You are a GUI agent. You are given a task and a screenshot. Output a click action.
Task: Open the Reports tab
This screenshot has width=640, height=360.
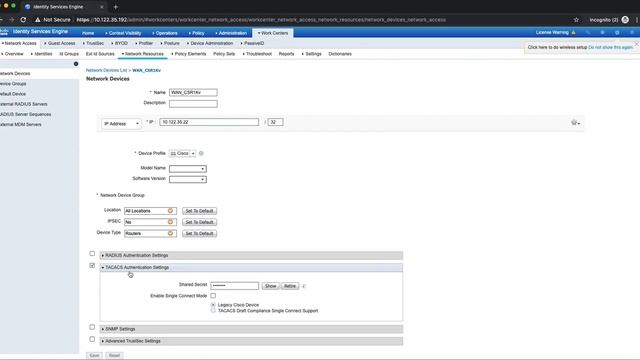[287, 54]
